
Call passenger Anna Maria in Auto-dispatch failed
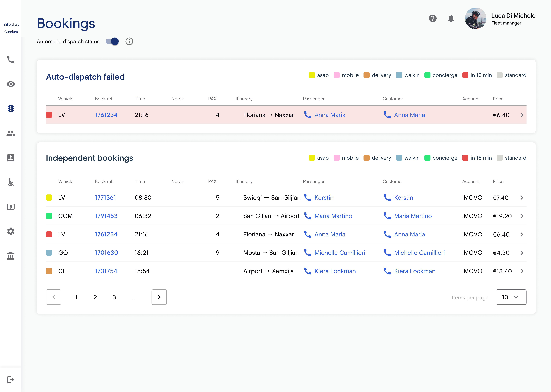[308, 115]
